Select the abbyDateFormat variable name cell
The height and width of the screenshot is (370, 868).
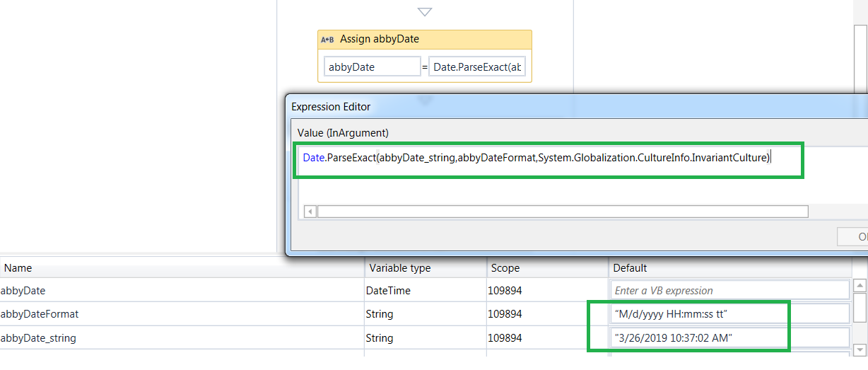182,313
